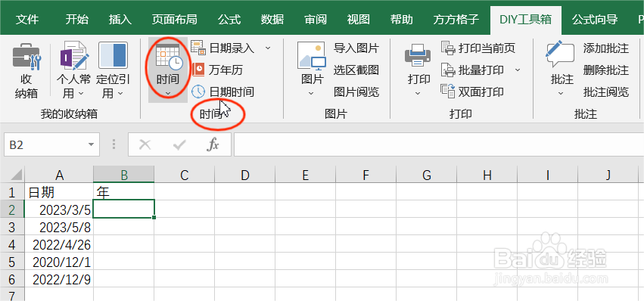Switch to the 公式 tab
This screenshot has height=301, width=644.
[229, 20]
